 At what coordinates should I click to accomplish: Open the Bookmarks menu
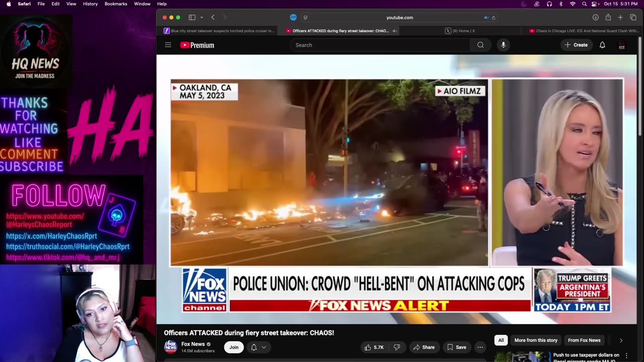[116, 4]
